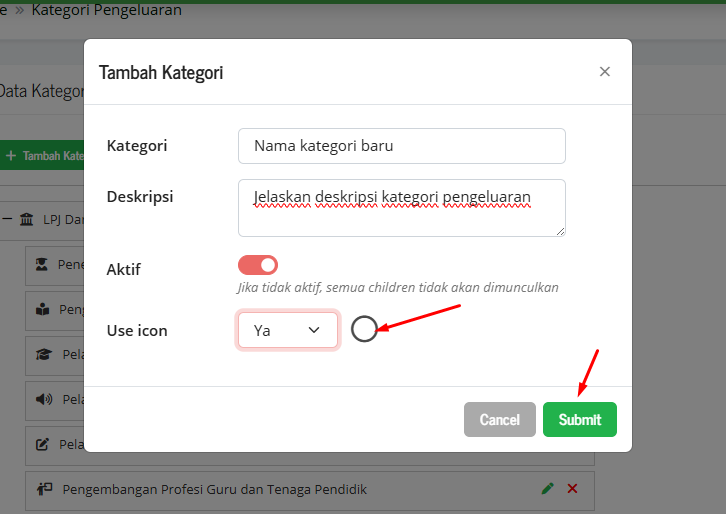Click Kategori Pengeluaran in the breadcrumb
This screenshot has width=726, height=514.
(x=107, y=11)
